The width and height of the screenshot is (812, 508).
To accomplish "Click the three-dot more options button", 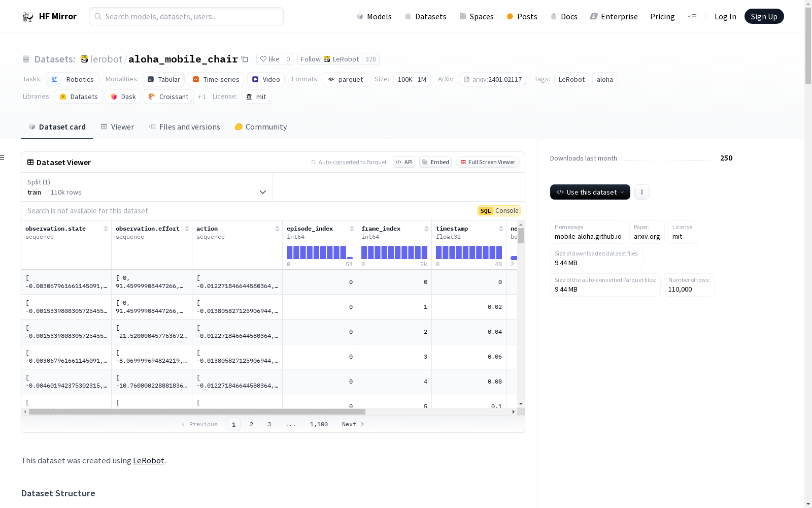I will coord(642,192).
